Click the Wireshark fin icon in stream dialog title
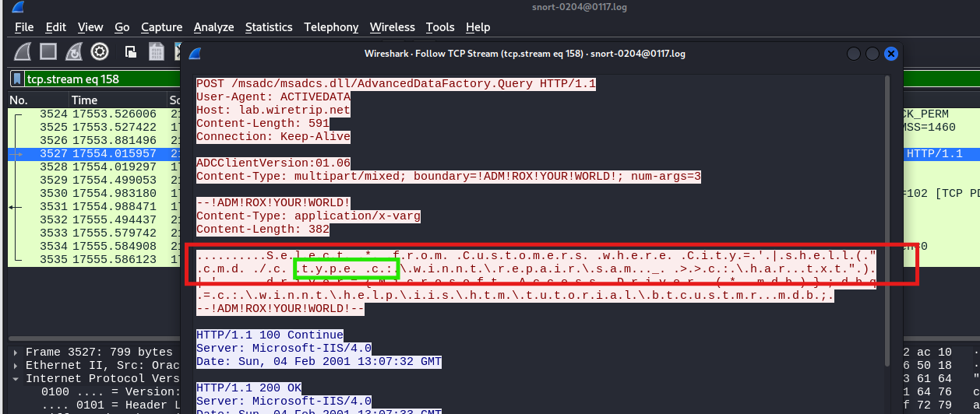This screenshot has height=414, width=980. [x=196, y=54]
